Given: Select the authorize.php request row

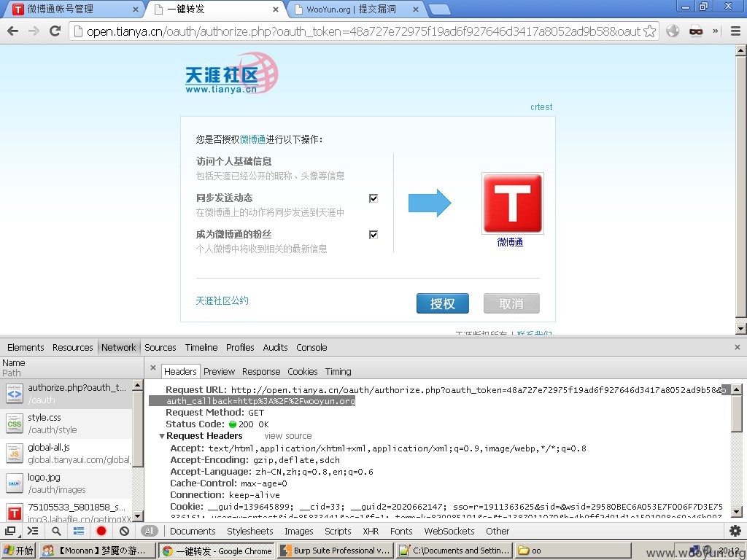Looking at the screenshot, I should [x=66, y=394].
